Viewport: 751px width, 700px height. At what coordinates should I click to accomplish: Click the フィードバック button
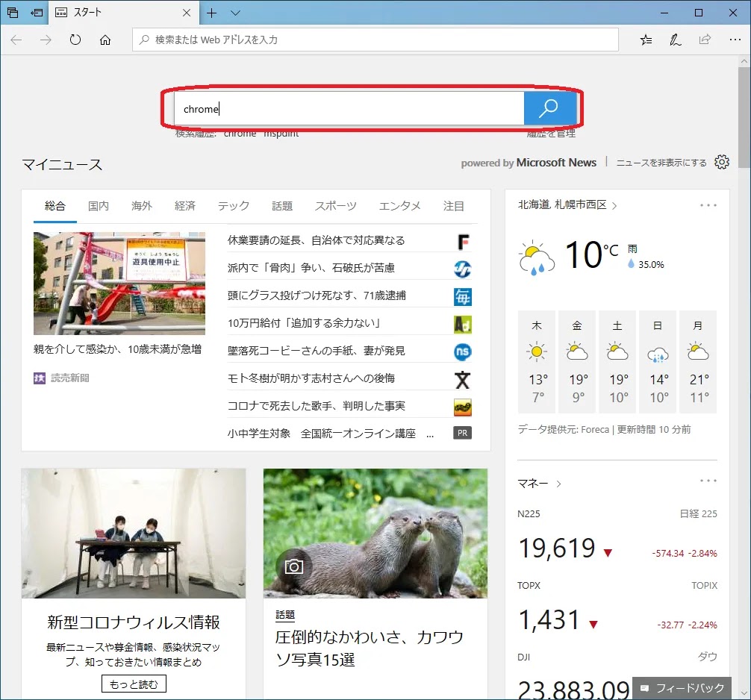(x=682, y=688)
